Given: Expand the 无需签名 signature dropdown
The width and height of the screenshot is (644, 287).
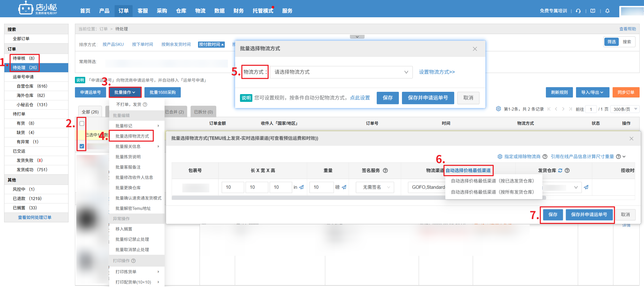Looking at the screenshot, I should pyautogui.click(x=375, y=187).
